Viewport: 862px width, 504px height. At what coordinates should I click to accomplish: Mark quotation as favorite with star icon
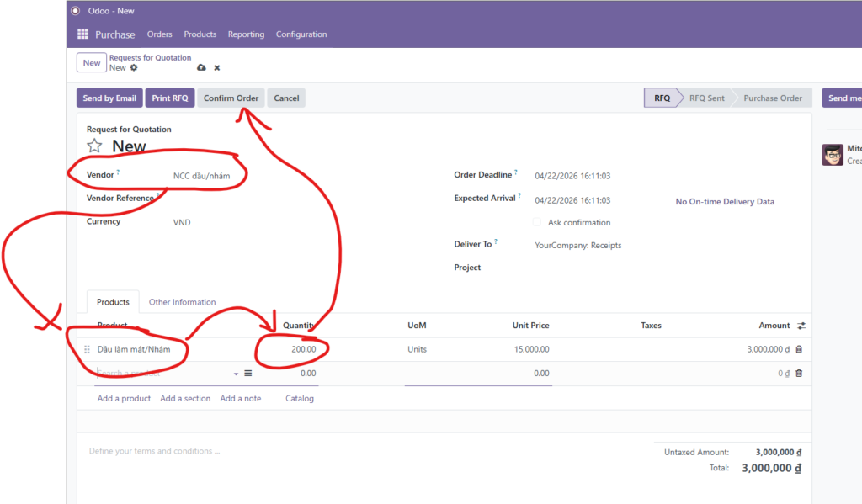click(95, 146)
